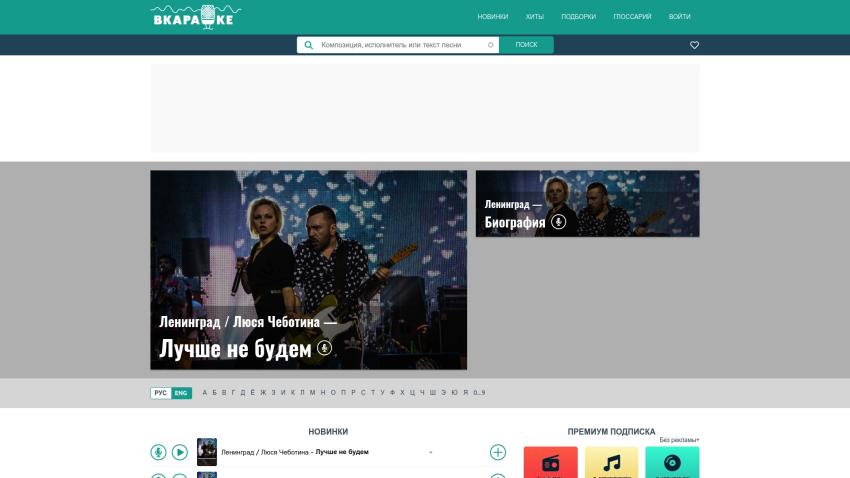Select letter Э in alphabet index
Viewport: 850px width, 478px height.
(443, 393)
